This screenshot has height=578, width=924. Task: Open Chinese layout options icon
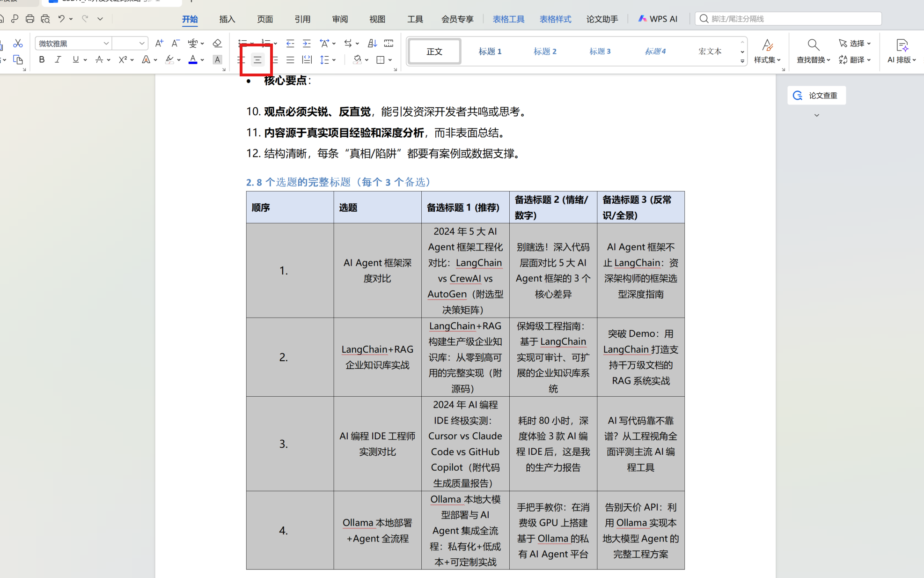pos(324,43)
